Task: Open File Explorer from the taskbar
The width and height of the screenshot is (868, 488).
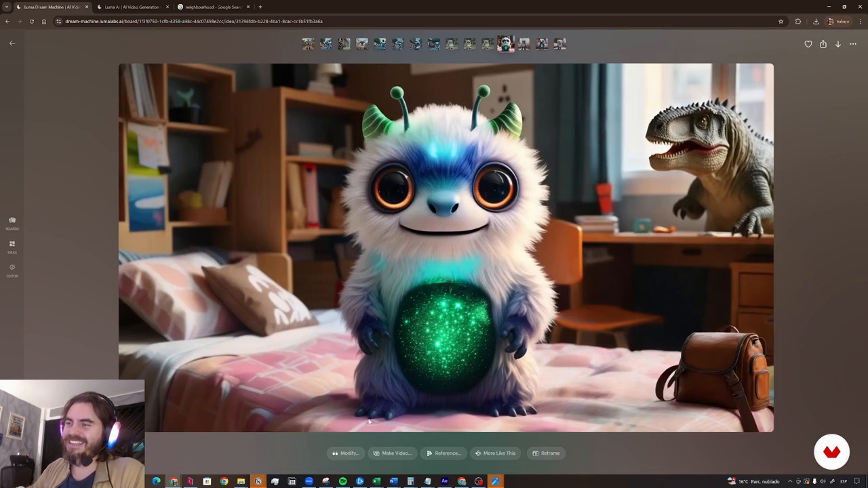Action: pos(241,481)
